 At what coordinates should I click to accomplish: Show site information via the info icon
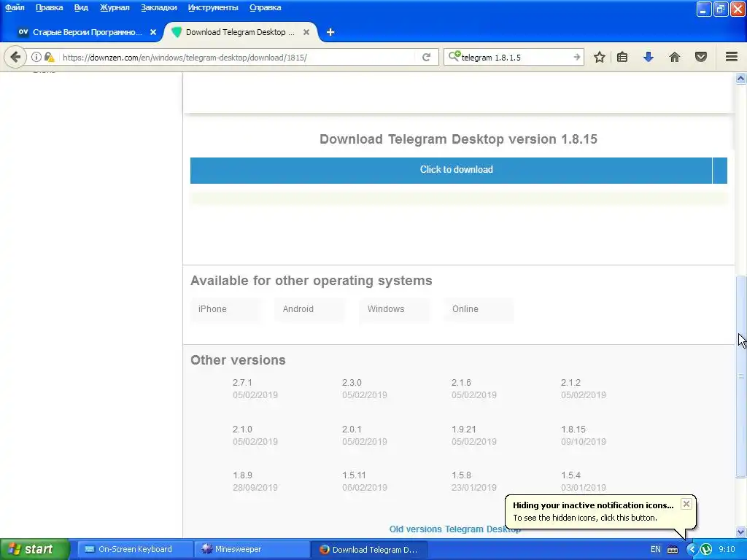pos(36,57)
